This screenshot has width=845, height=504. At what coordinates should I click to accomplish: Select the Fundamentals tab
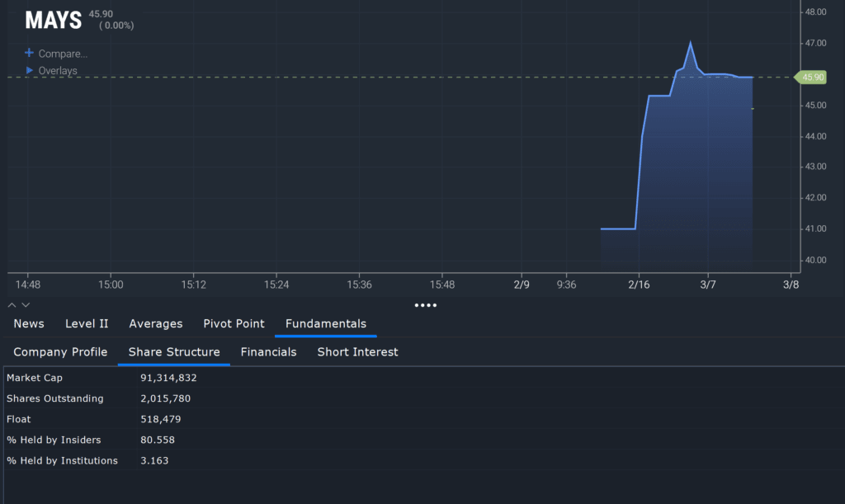pos(325,323)
